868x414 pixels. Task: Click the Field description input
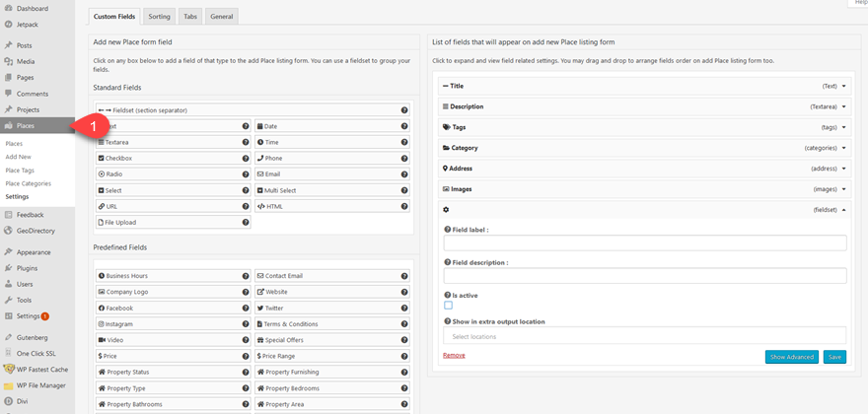tap(645, 276)
